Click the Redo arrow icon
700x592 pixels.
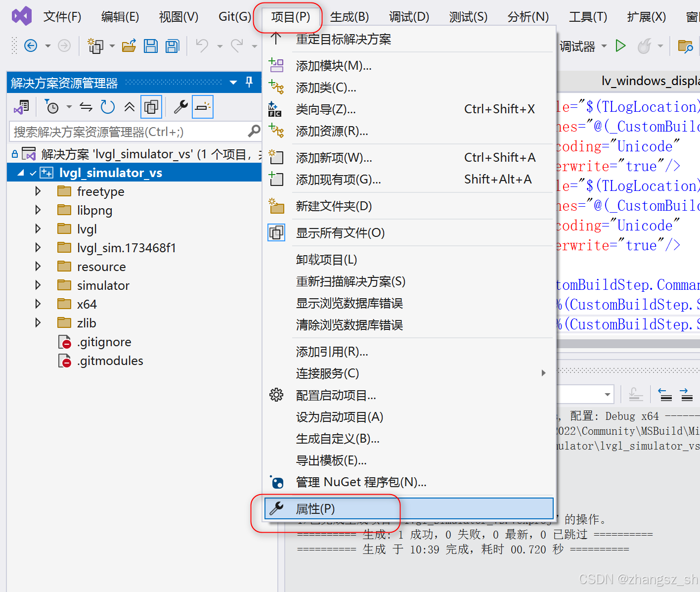237,46
